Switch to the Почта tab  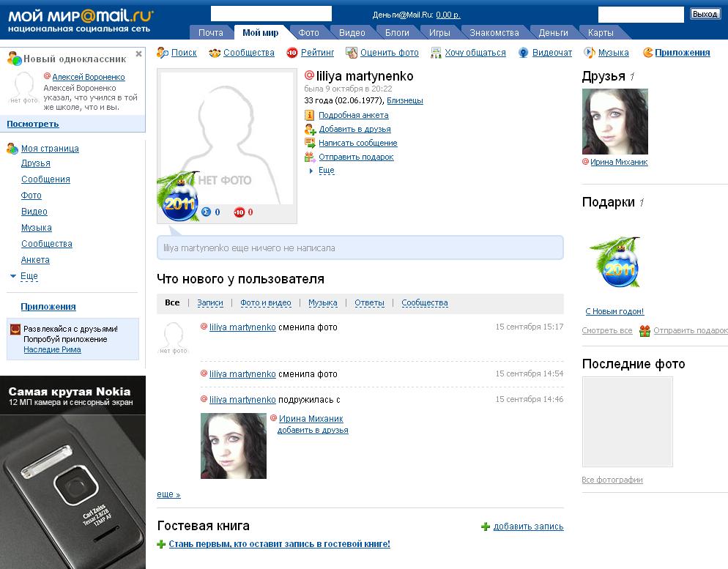[x=211, y=33]
